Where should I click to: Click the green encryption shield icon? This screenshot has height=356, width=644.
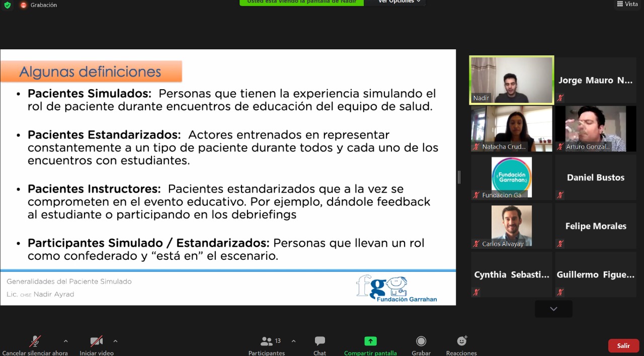7,5
